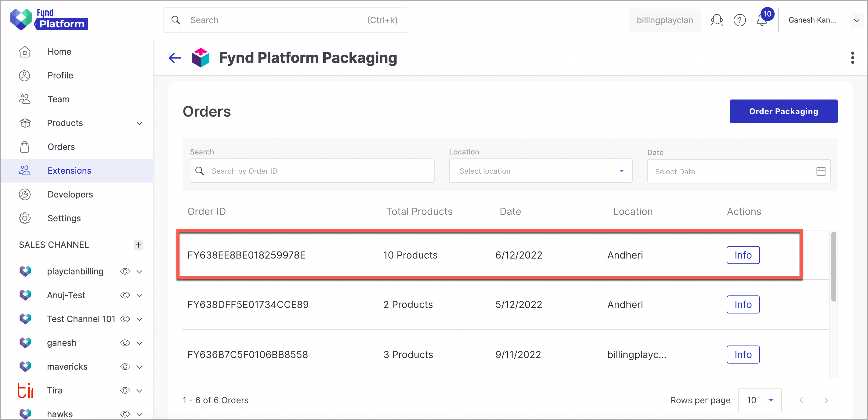This screenshot has width=868, height=420.
Task: Focus the Select Date field
Action: pyautogui.click(x=739, y=171)
